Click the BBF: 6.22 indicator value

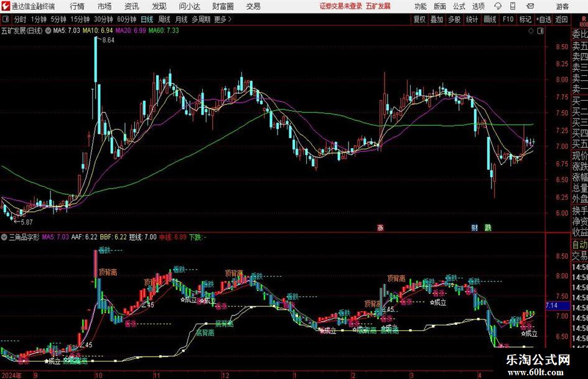coord(113,237)
